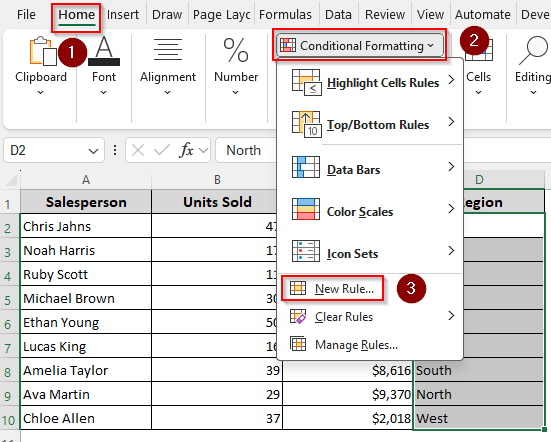Click the Insert Function fx icon
551x442 pixels.
pos(186,150)
